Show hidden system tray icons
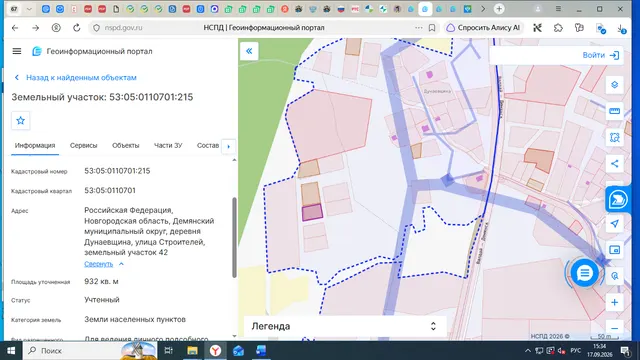Screen dimensions: 640x360 click(x=527, y=351)
